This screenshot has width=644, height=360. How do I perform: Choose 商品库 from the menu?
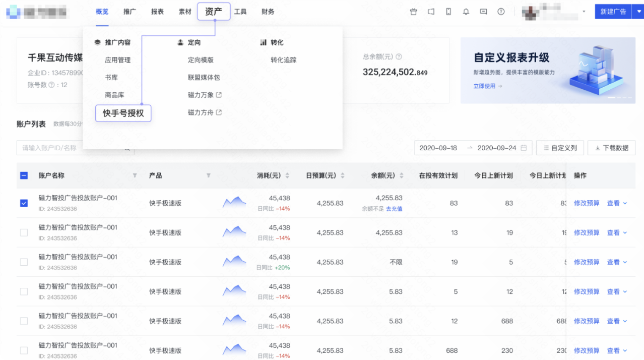point(114,95)
